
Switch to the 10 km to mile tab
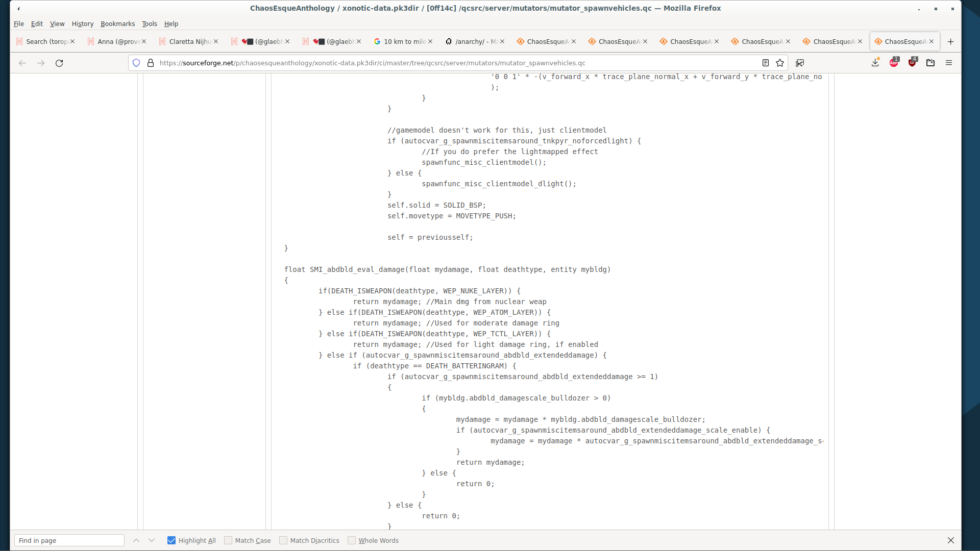[401, 42]
